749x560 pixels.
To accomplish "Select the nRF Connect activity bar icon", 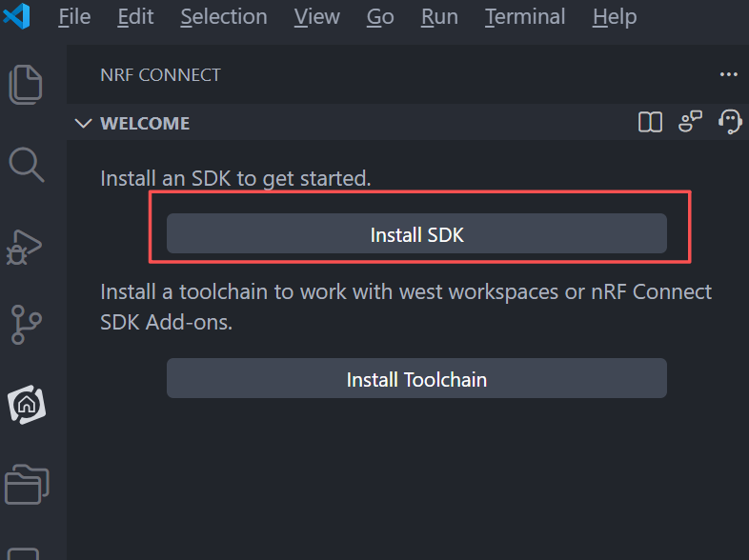I will coord(27,405).
